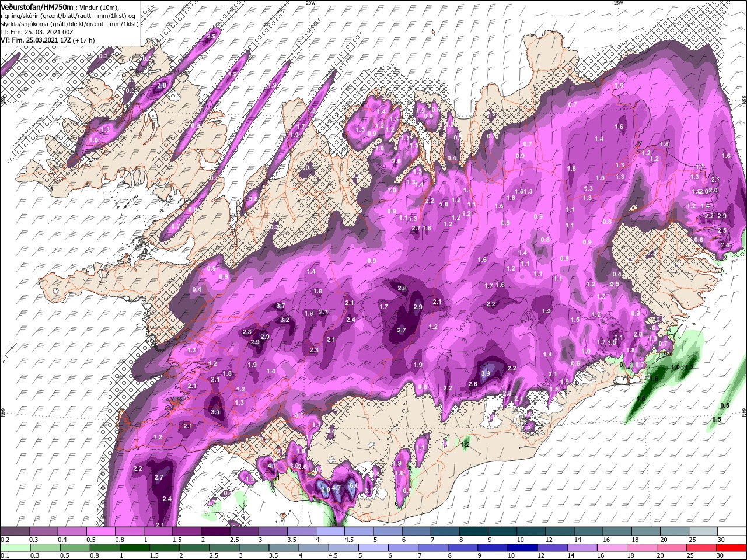This screenshot has height=560, width=747.
Task: Click the '20W' longitude label on top edge
Action: (x=310, y=3)
